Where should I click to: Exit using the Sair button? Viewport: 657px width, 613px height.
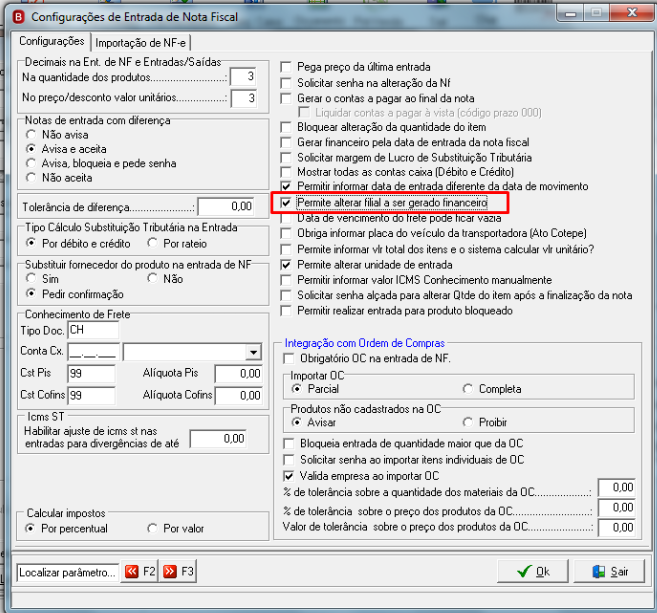coord(609,572)
